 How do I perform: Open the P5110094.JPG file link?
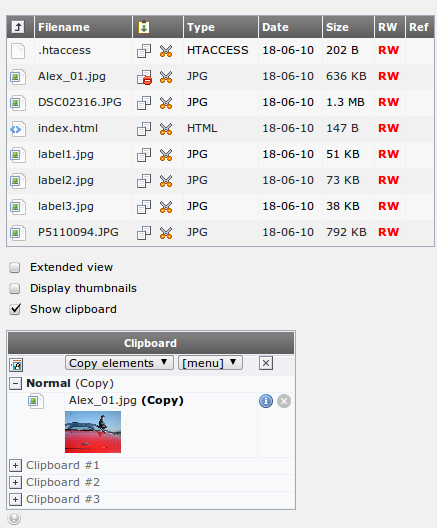click(78, 232)
